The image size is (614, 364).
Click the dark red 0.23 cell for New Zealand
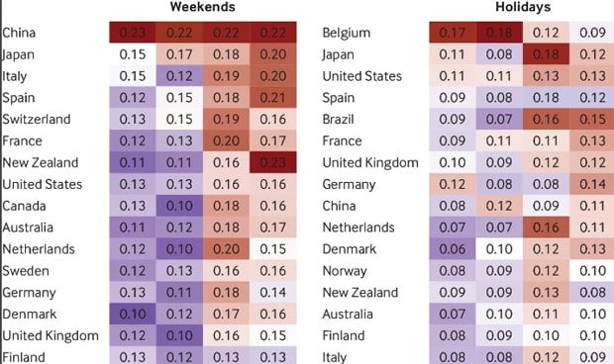click(x=273, y=162)
